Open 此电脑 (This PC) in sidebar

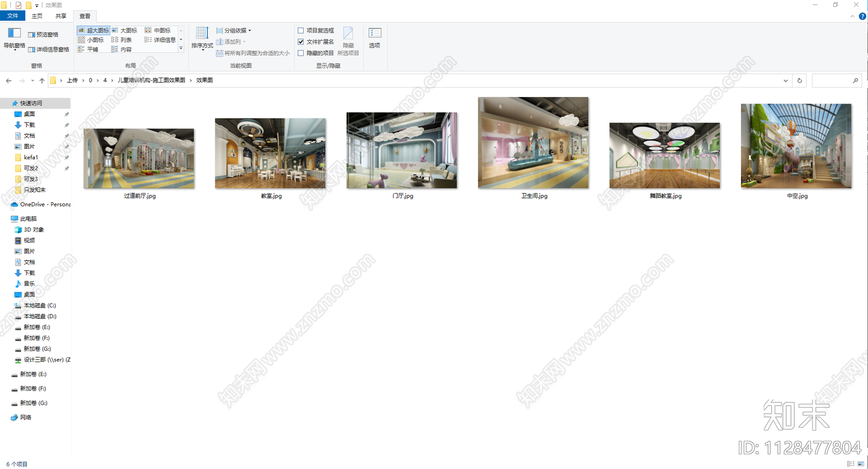click(28, 219)
